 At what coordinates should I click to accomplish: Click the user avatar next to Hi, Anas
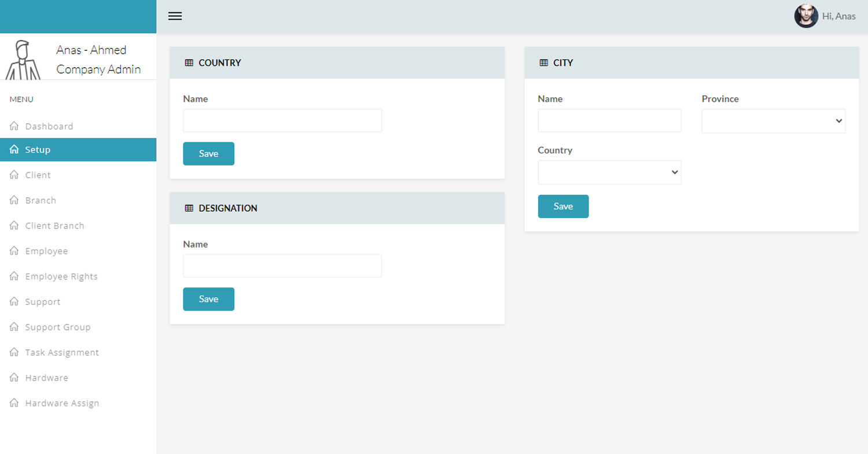pos(806,16)
